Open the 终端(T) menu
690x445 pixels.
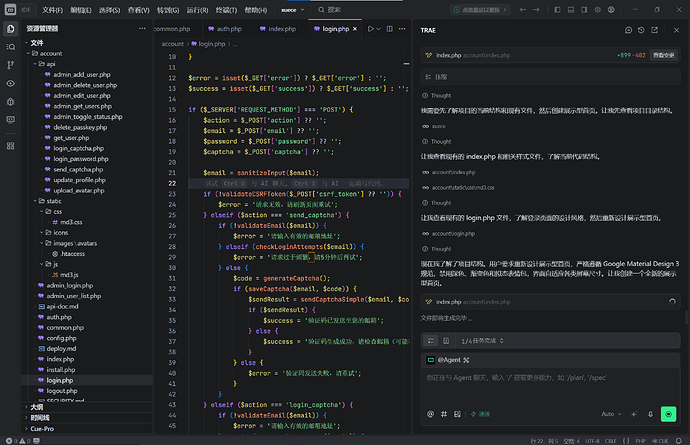pos(226,10)
